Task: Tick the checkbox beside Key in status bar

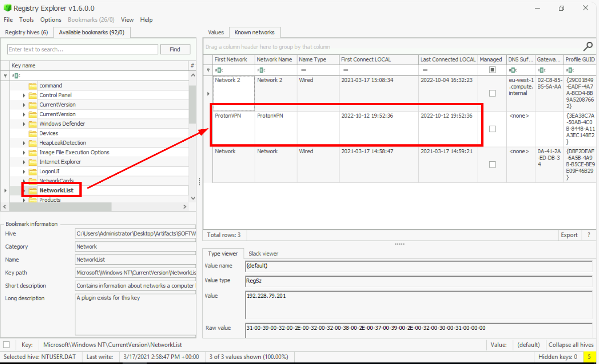Action: 7,344
